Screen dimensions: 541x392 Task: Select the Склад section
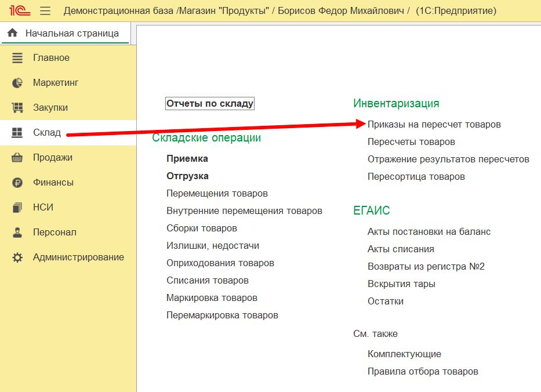coord(68,133)
